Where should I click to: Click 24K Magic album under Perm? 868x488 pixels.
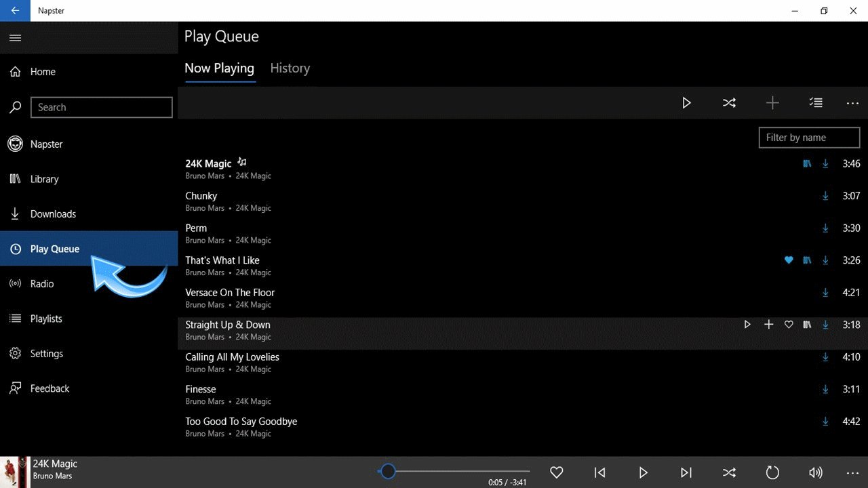tap(253, 241)
